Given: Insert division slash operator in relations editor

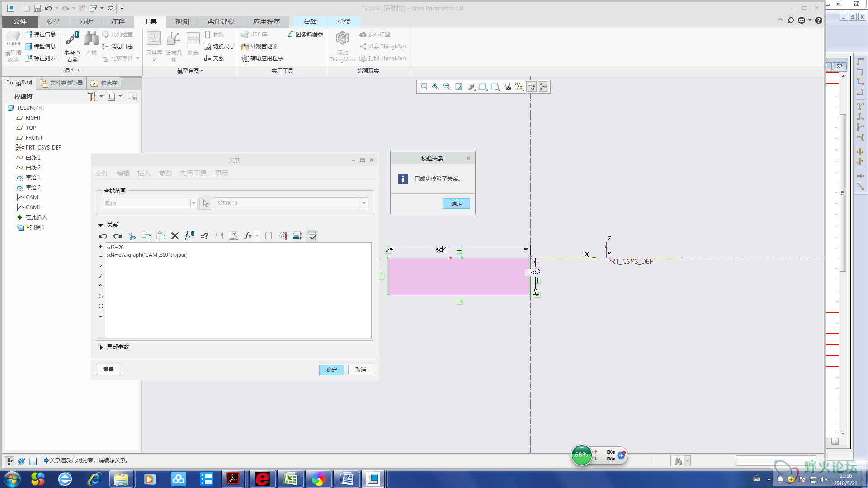Looking at the screenshot, I should 100,276.
